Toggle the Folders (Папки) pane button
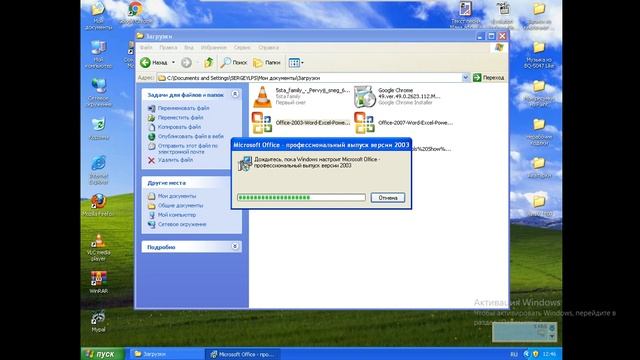The image size is (640, 360). pos(267,62)
